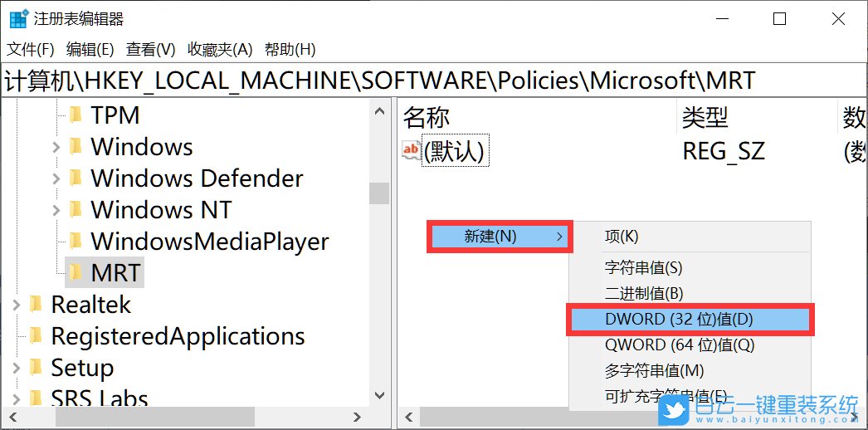Expand the Windows key node
The height and width of the screenshot is (430, 868).
56,147
